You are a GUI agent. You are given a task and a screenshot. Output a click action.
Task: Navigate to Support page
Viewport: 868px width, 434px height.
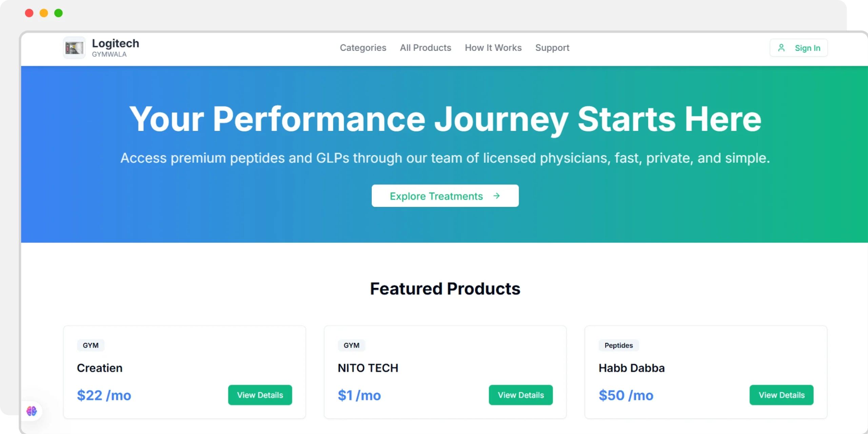tap(552, 48)
